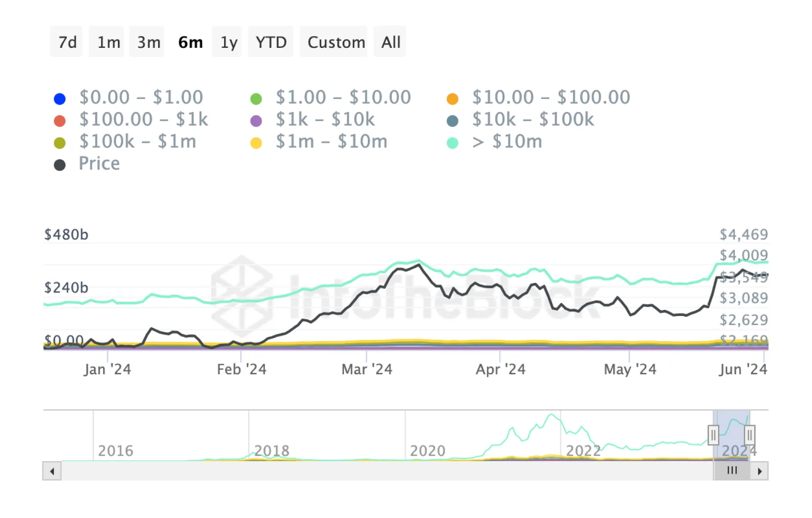
Task: Click the $4,469 price axis value
Action: point(743,235)
